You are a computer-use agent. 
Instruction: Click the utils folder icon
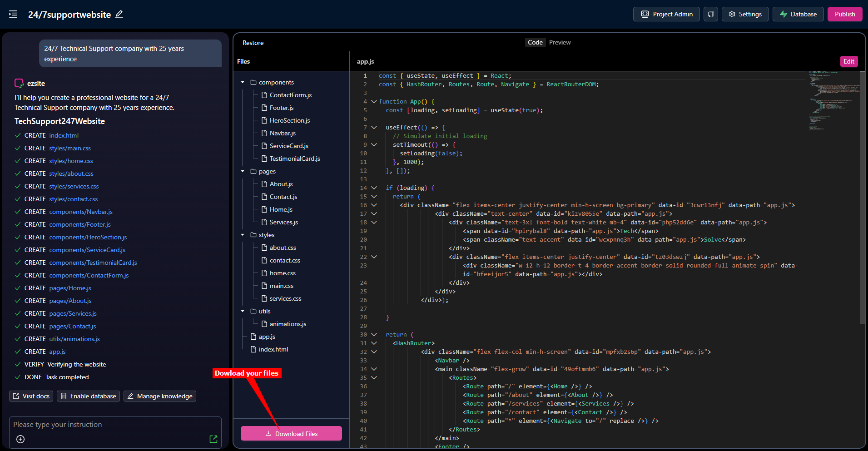pos(253,311)
